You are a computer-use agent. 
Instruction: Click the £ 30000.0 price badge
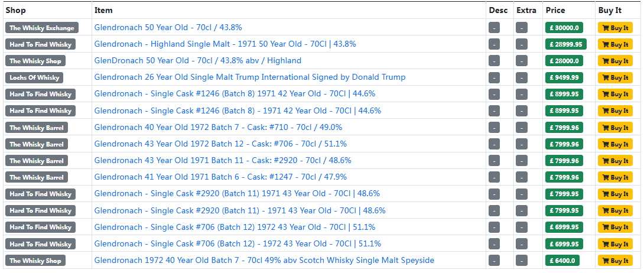(x=564, y=28)
